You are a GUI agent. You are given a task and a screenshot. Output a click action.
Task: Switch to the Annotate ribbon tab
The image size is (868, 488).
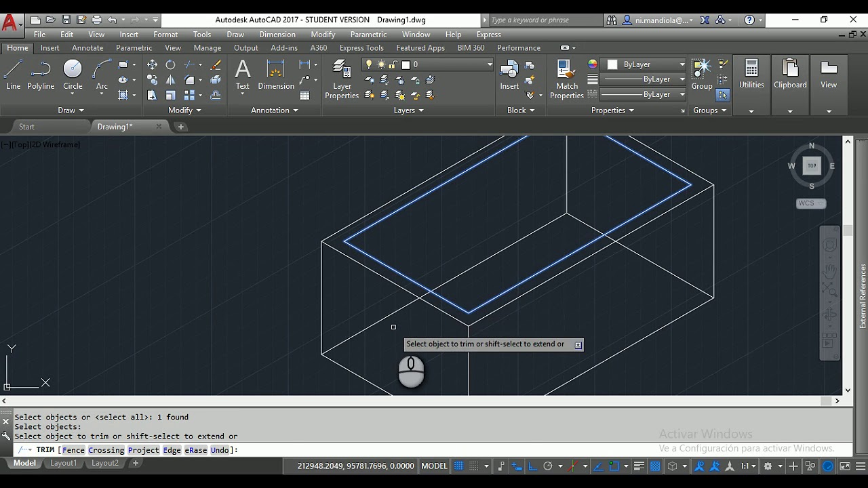click(x=87, y=48)
